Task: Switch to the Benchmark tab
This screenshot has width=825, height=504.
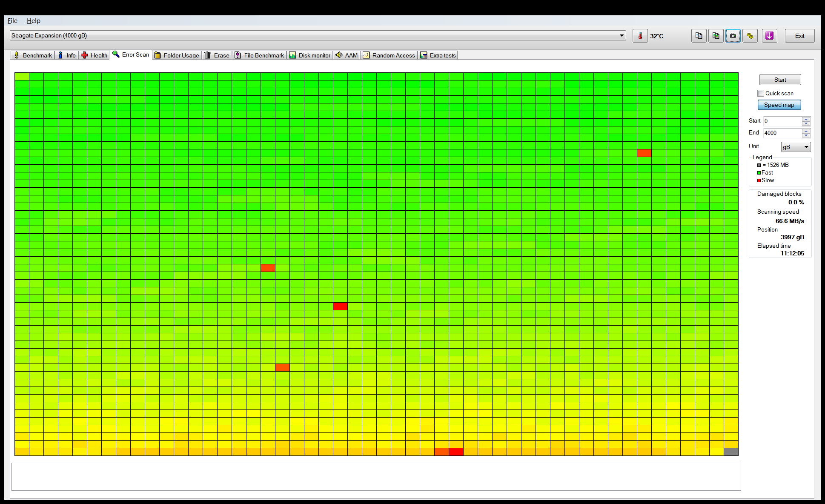Action: point(33,55)
